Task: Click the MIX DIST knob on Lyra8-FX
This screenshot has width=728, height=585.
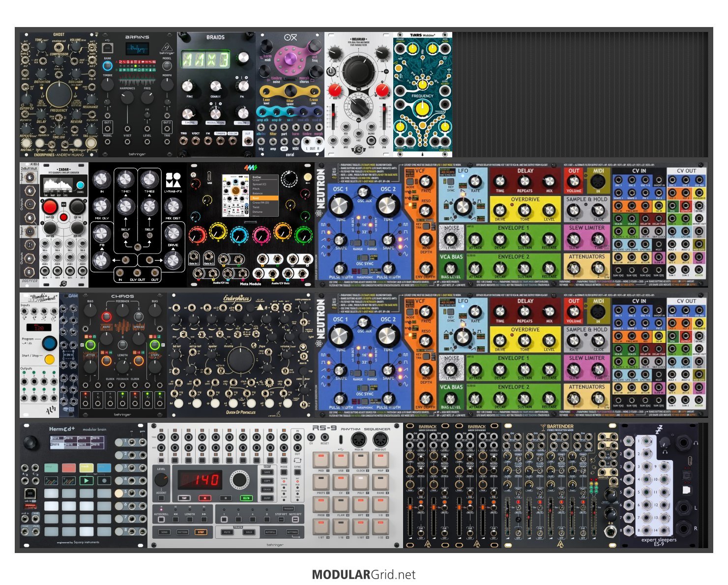Action: (173, 205)
